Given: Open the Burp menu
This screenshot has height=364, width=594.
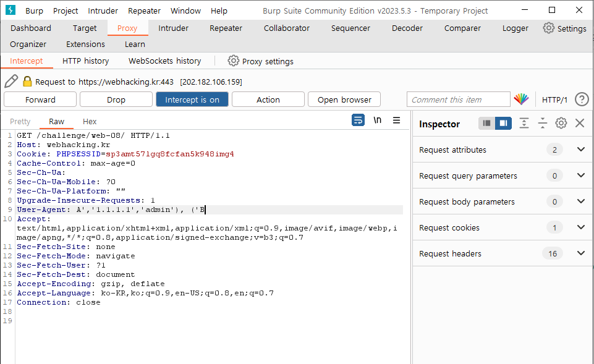Looking at the screenshot, I should [x=34, y=11].
